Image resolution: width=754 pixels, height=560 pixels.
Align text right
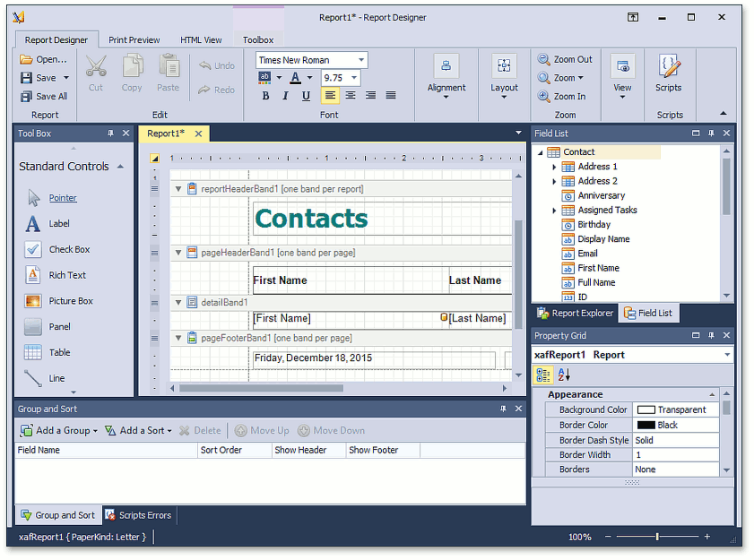click(x=371, y=96)
